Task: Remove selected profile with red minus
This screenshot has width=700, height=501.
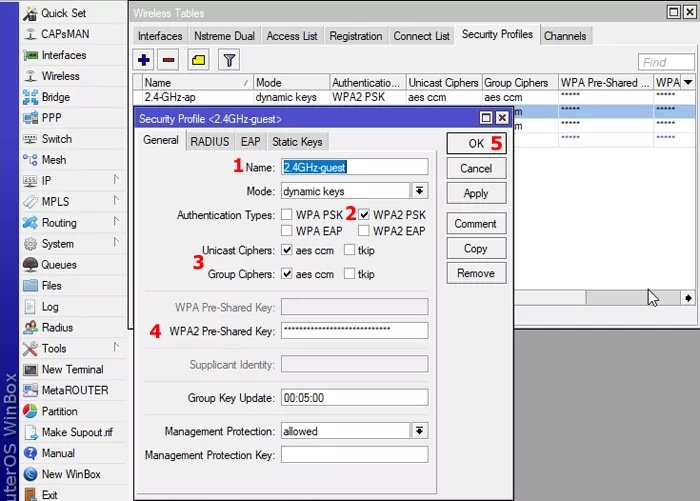Action: pyautogui.click(x=169, y=60)
